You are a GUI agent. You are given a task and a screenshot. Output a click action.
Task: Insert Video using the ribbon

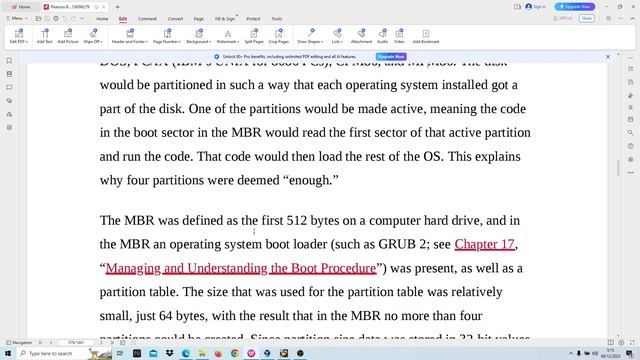coord(399,36)
